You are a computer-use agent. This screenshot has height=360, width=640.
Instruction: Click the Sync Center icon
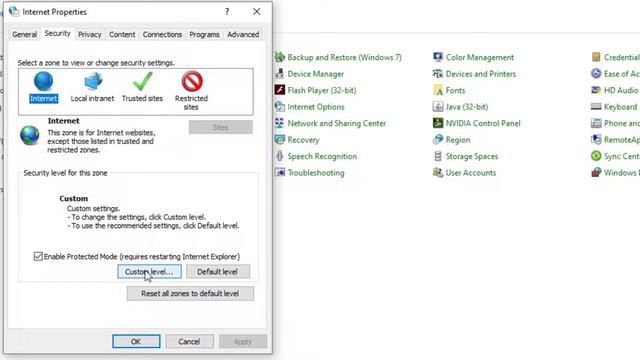pyautogui.click(x=596, y=156)
